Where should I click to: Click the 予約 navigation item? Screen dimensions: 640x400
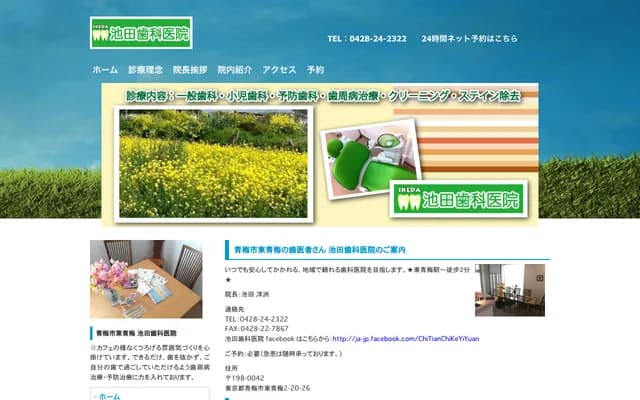[315, 70]
